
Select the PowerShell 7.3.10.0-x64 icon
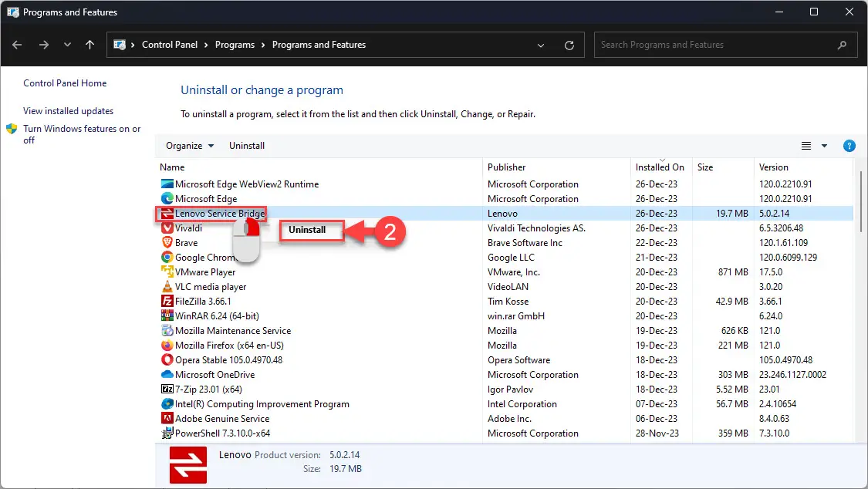pyautogui.click(x=167, y=433)
